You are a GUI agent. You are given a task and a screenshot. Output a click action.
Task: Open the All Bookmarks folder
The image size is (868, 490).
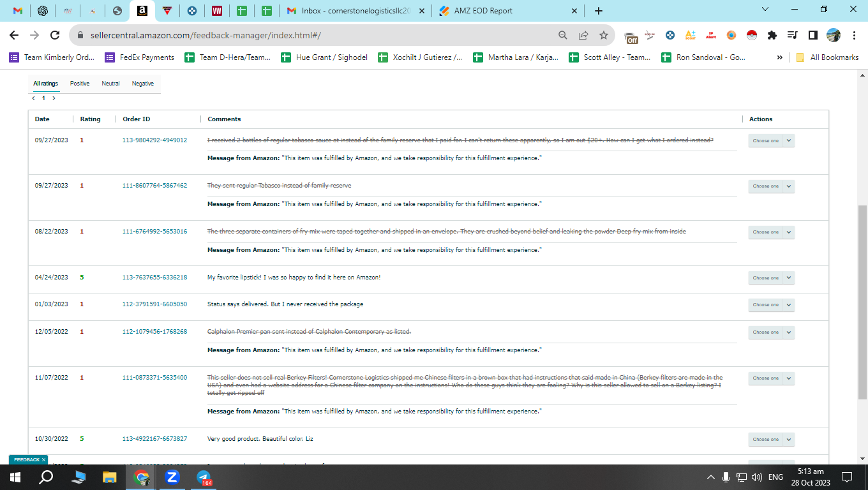point(827,57)
